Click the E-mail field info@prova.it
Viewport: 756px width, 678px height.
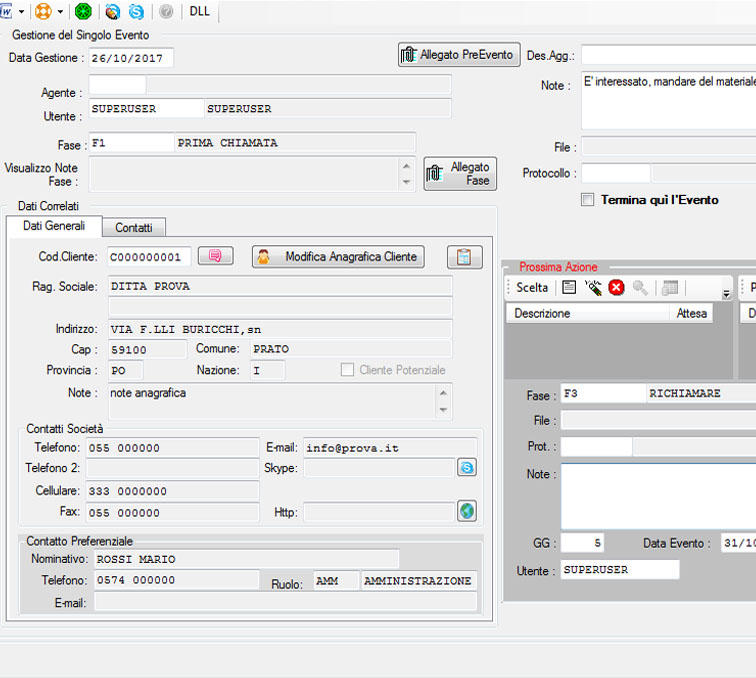tap(390, 447)
